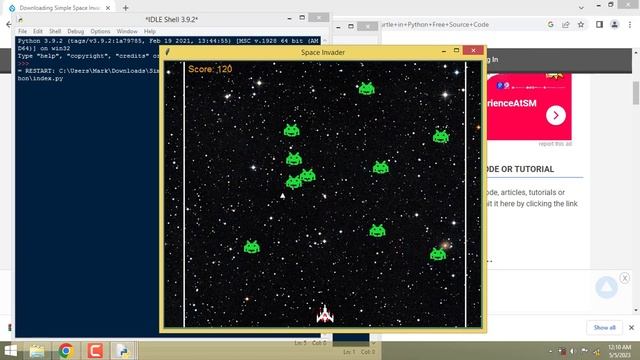This screenshot has height=360, width=640.
Task: Click the IDLE Shell title bar icon
Action: click(x=20, y=19)
